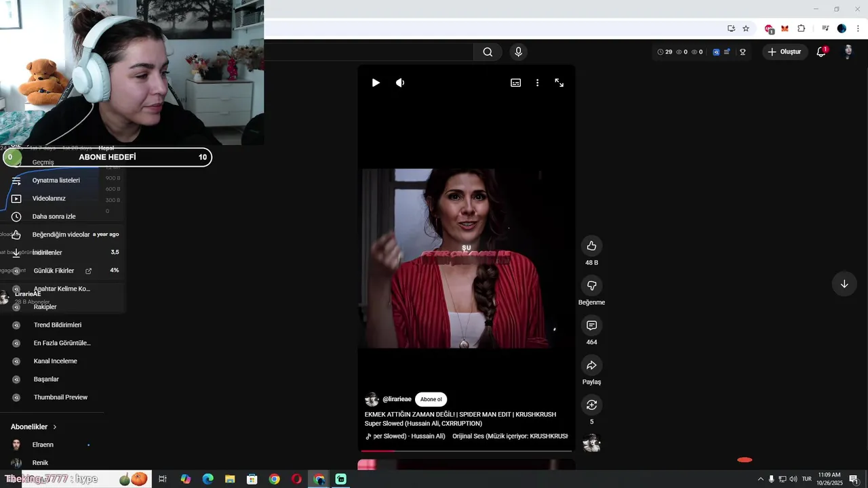Open Windows notification center icon
The image size is (868, 488).
click(854, 479)
